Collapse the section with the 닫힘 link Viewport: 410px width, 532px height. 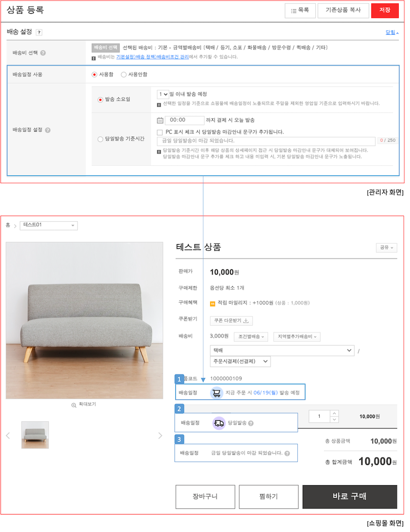point(392,32)
